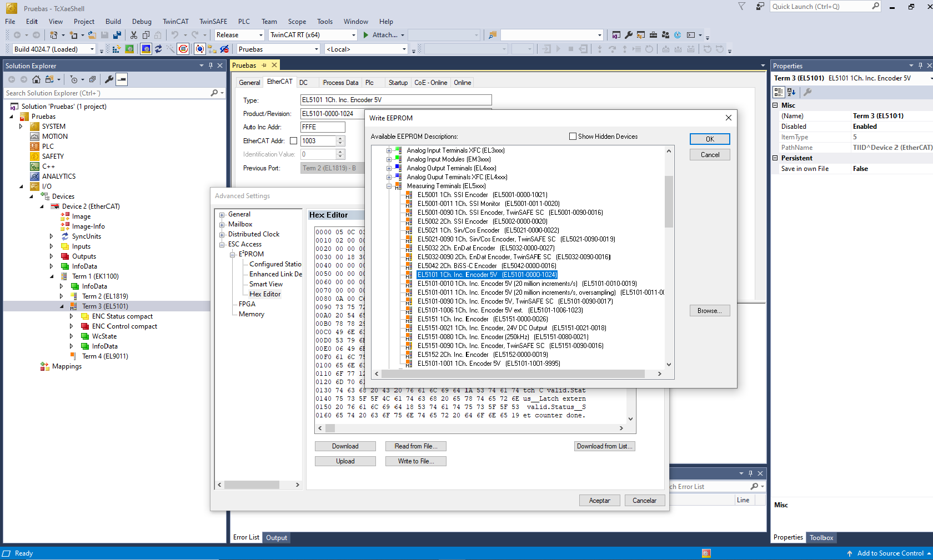Open the <Local> target system dropdown
Viewport: 933px width, 560px height.
point(367,49)
